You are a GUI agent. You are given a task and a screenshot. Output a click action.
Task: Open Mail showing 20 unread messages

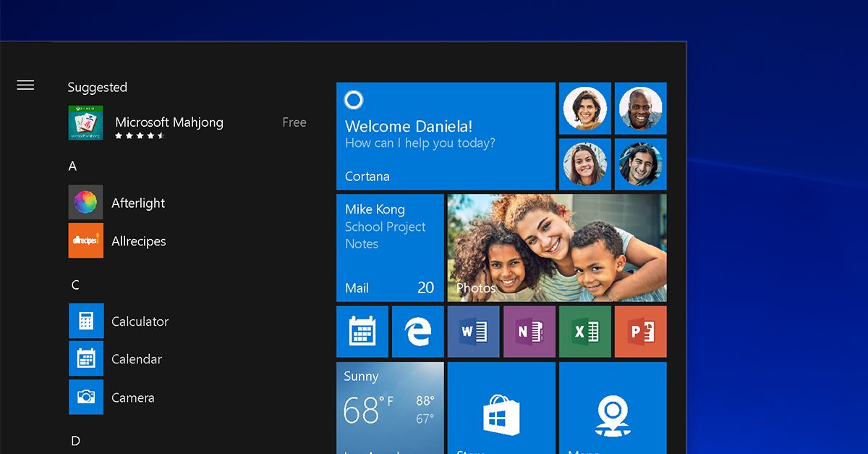coord(390,246)
